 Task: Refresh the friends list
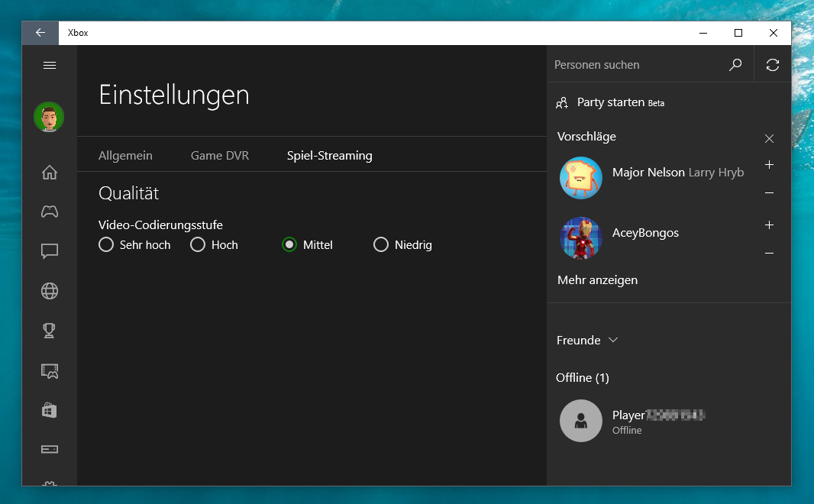point(773,65)
